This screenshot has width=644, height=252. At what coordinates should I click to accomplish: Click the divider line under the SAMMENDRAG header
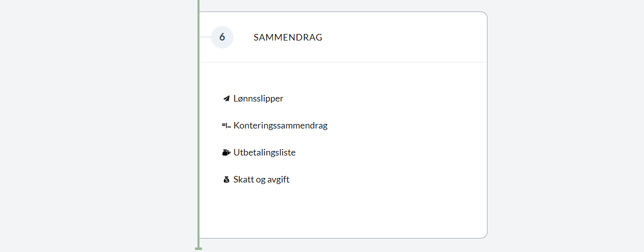pos(343,62)
